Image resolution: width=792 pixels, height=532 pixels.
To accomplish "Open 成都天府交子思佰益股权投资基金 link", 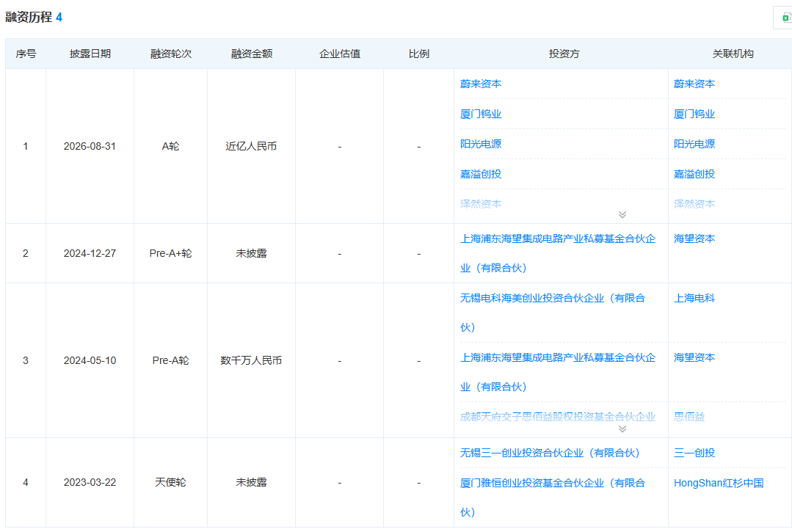I will (x=558, y=417).
